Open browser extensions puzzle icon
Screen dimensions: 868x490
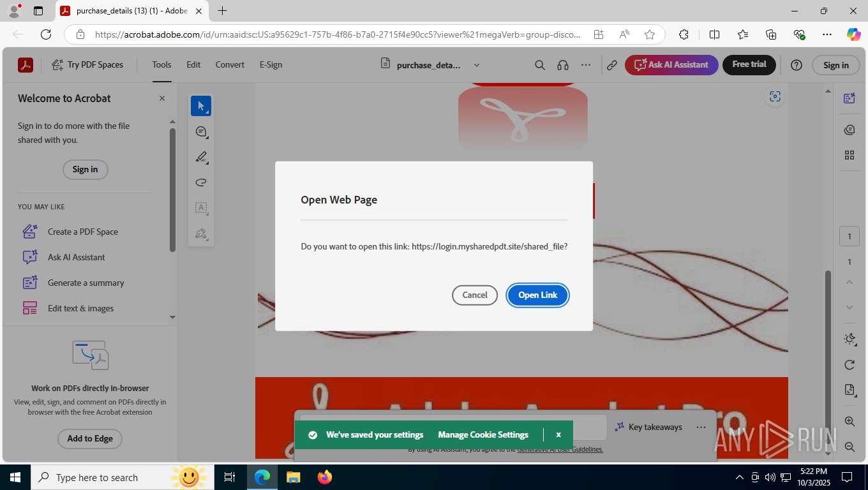(x=684, y=34)
